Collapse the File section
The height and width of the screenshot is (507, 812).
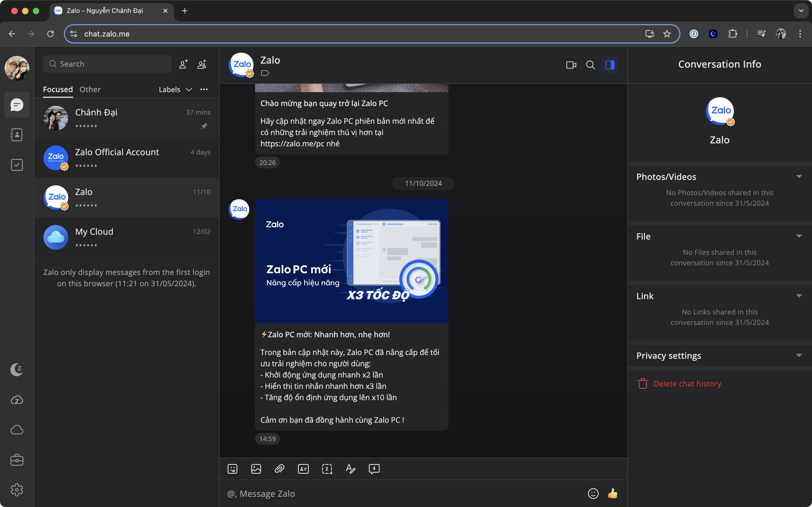coord(799,236)
